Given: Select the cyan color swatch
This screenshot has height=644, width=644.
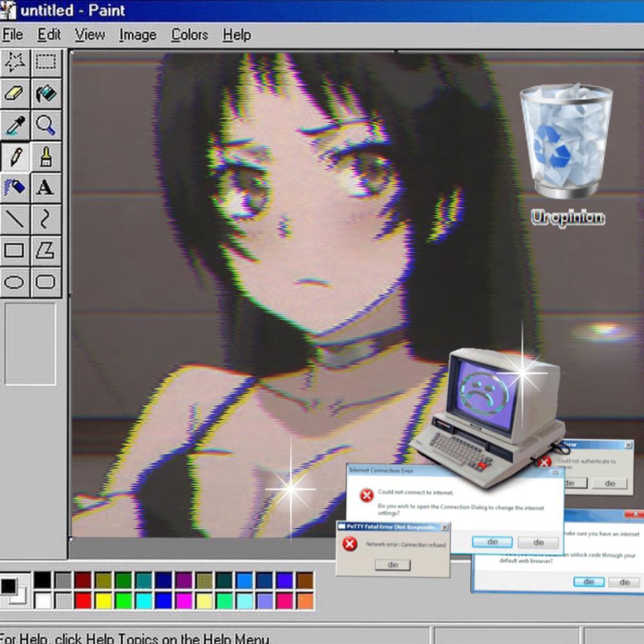Looking at the screenshot, I should 143,601.
